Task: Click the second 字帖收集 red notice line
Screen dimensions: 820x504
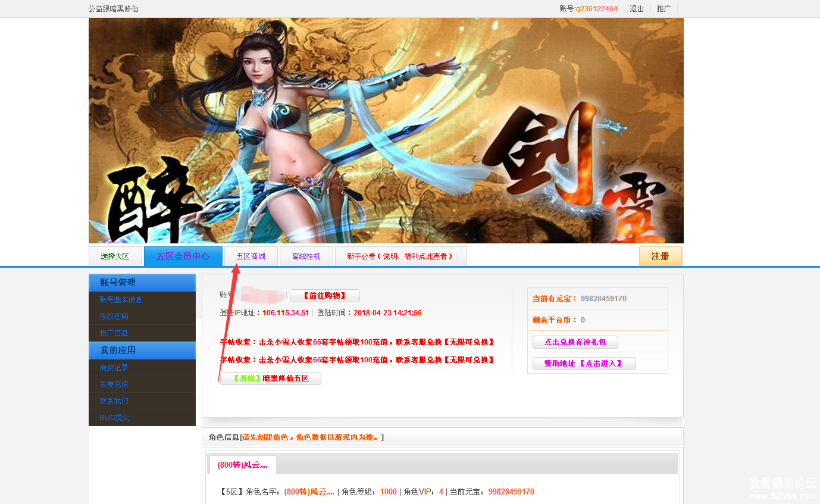Action: point(357,360)
